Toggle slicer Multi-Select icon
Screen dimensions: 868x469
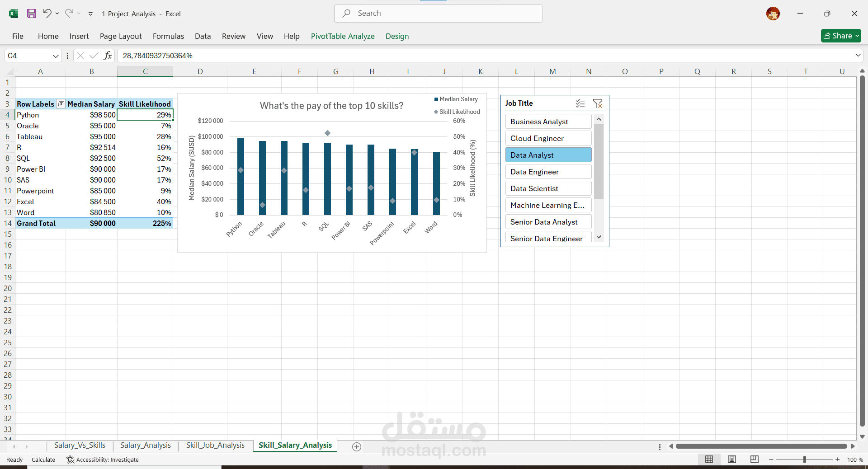click(580, 103)
